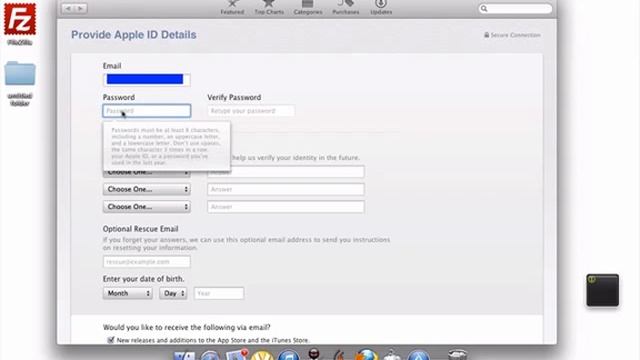640x360 pixels.
Task: Open the Month birth date dropdown
Action: (128, 293)
